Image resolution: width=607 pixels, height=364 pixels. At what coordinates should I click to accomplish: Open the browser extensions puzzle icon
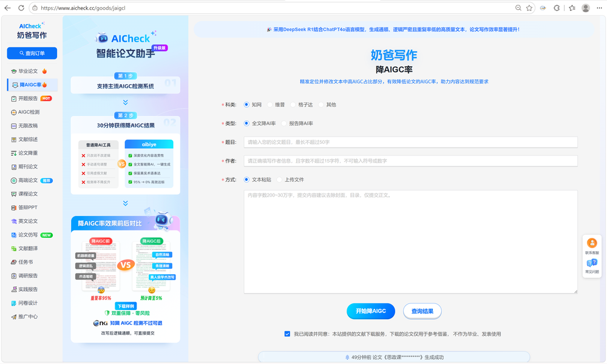pyautogui.click(x=557, y=8)
